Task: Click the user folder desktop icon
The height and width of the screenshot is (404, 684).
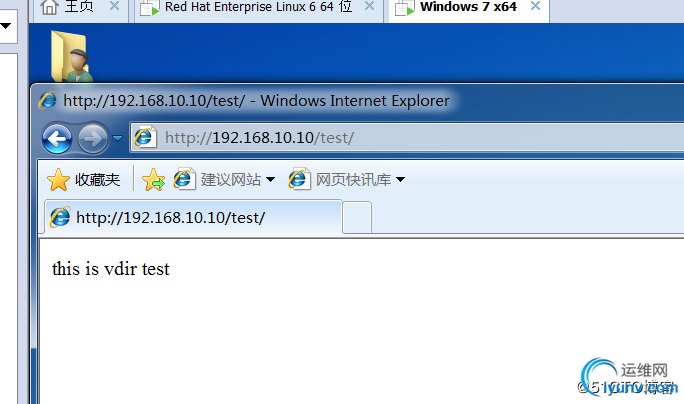Action: [72, 56]
